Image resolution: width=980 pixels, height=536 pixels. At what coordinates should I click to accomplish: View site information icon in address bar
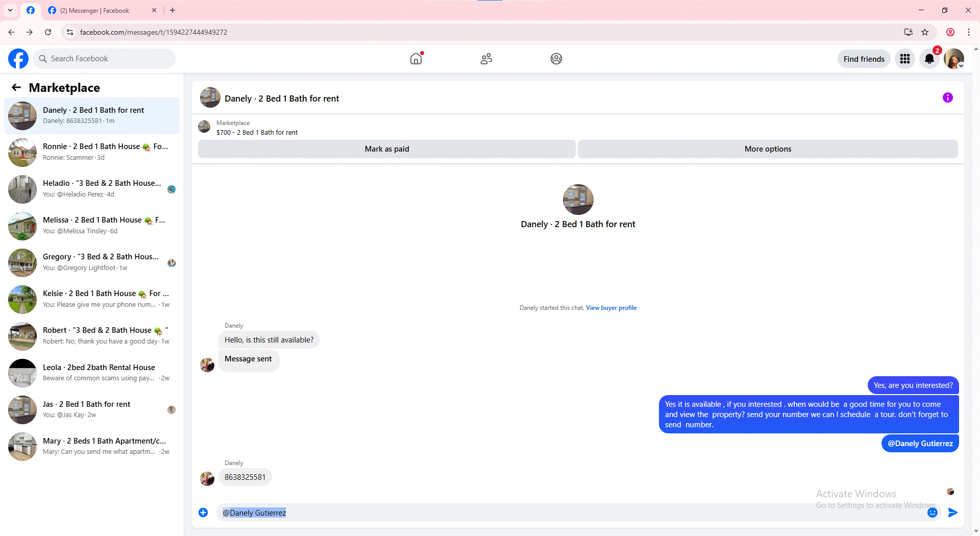coord(70,32)
